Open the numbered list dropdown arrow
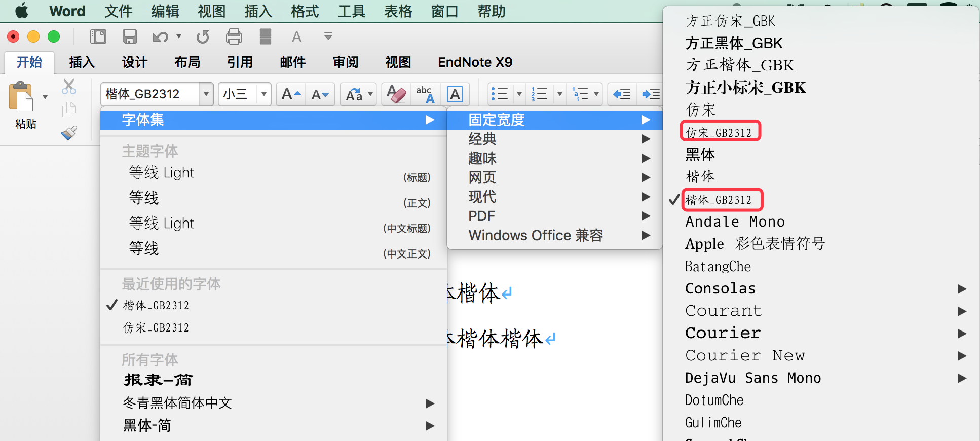The image size is (980, 441). pyautogui.click(x=559, y=94)
